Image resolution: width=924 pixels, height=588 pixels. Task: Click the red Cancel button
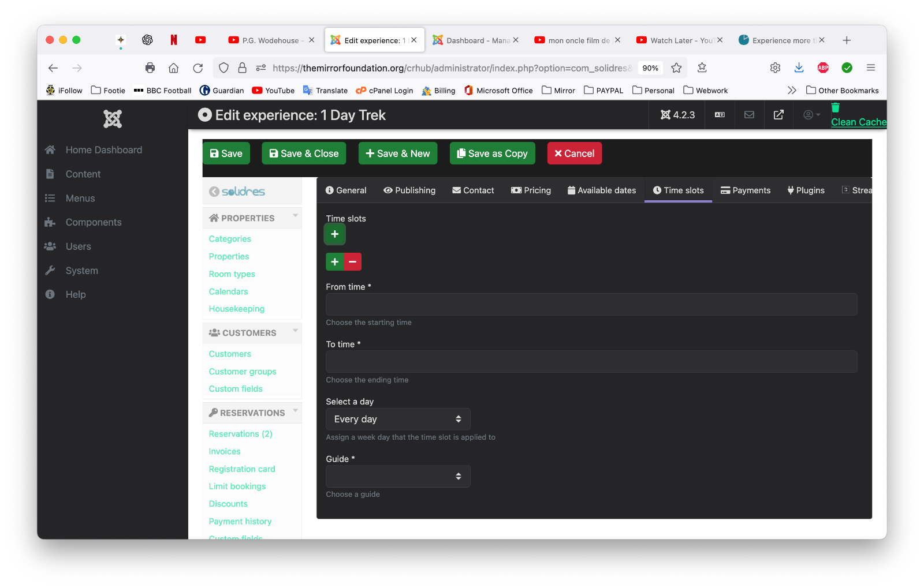click(574, 153)
